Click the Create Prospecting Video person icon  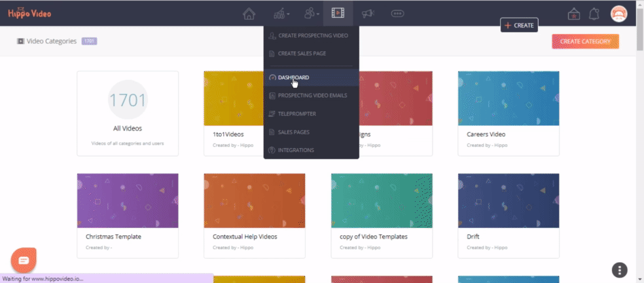pos(272,36)
